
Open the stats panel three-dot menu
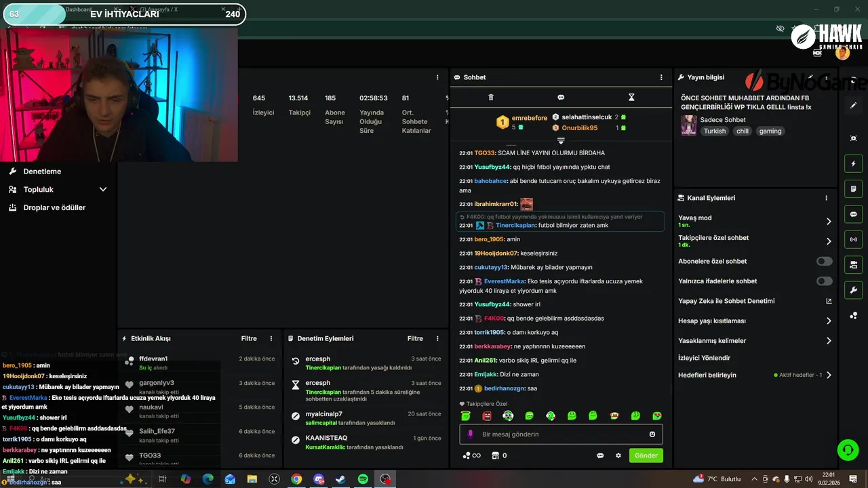tap(437, 77)
